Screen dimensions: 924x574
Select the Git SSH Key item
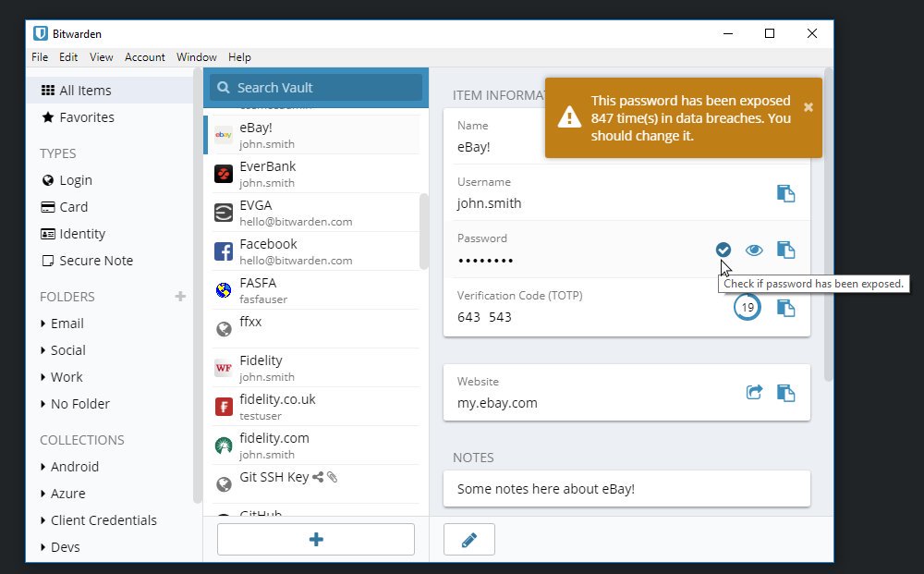pos(312,483)
